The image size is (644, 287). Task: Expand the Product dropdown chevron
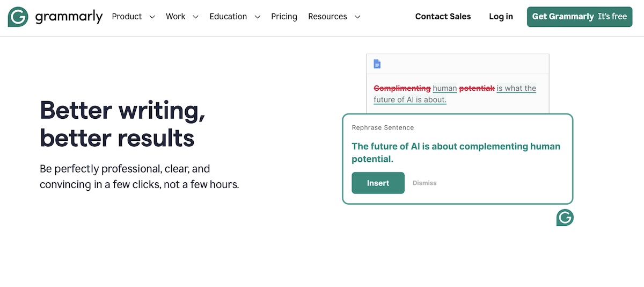point(152,17)
